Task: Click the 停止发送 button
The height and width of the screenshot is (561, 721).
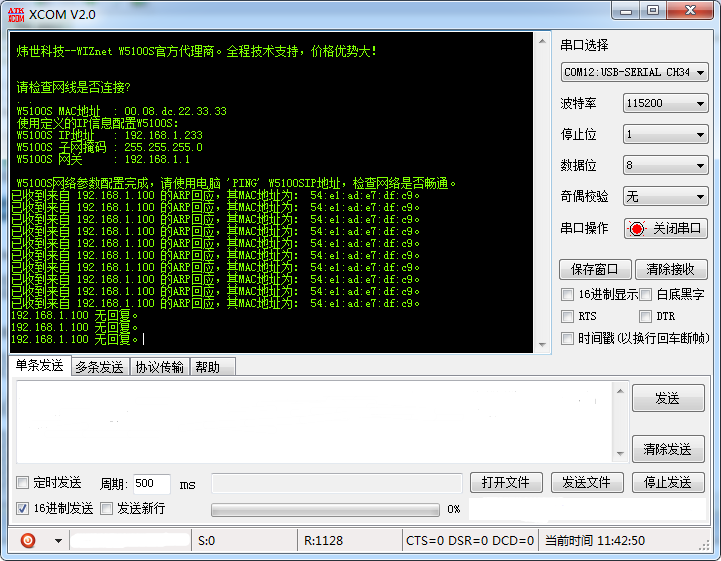Action: (x=668, y=482)
